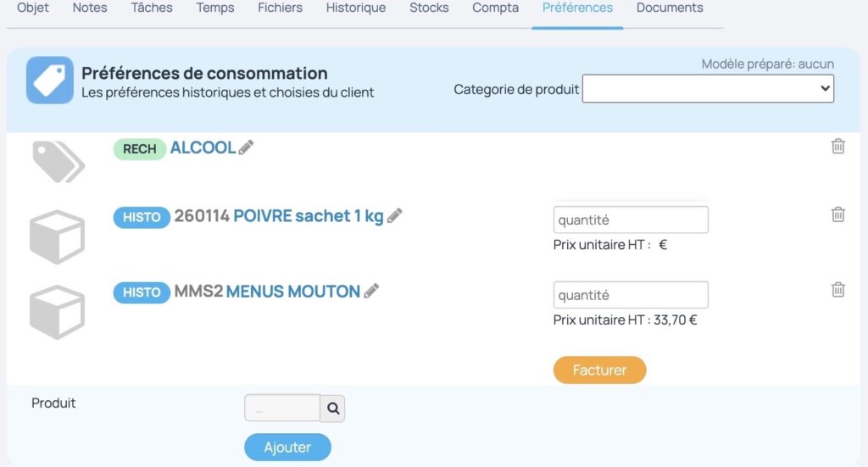
Task: Go to the Historique tab
Action: [x=356, y=8]
